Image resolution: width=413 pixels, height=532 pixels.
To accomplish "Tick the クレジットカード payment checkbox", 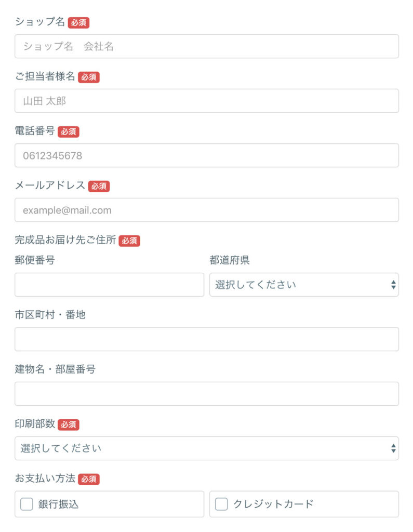I will coord(221,504).
